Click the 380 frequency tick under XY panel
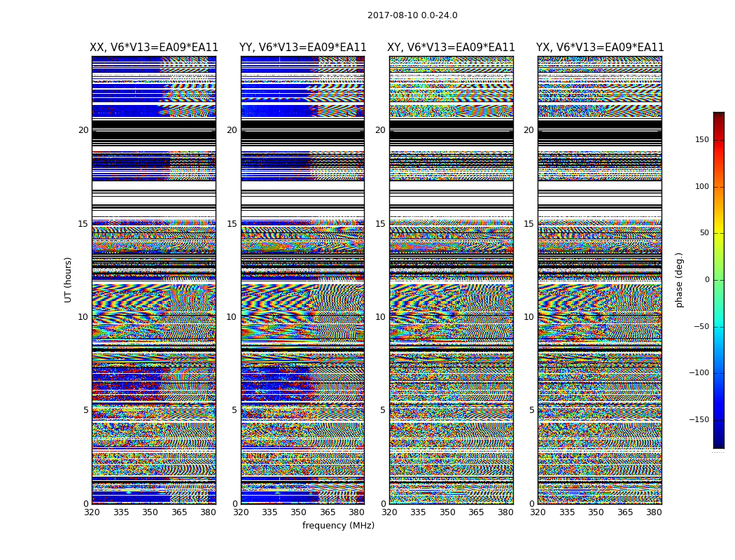This screenshot has height=560, width=735. pos(505,512)
